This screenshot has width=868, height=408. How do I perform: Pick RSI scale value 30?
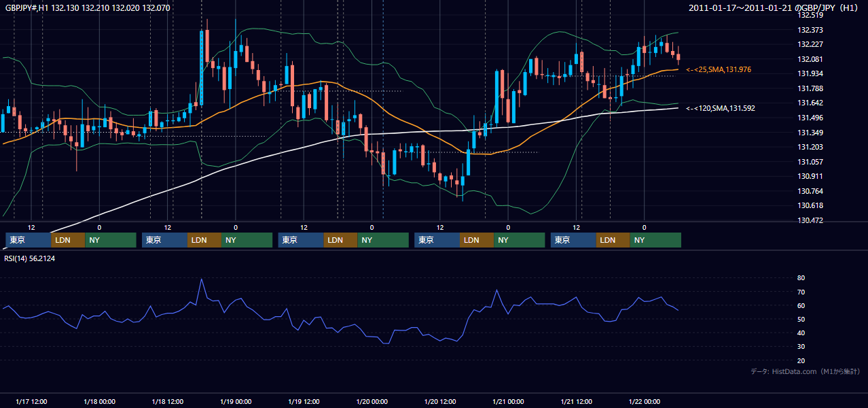pos(801,346)
